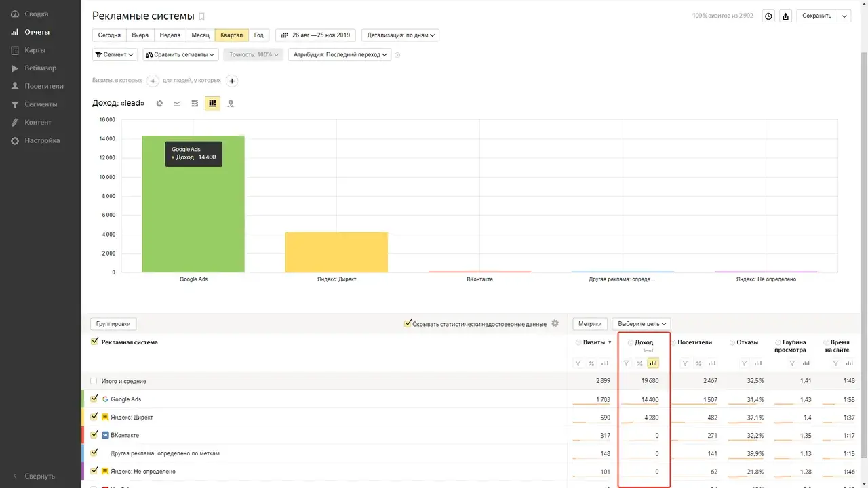Image resolution: width=868 pixels, height=488 pixels.
Task: Open Точность: 100% dropdown
Action: (253, 54)
